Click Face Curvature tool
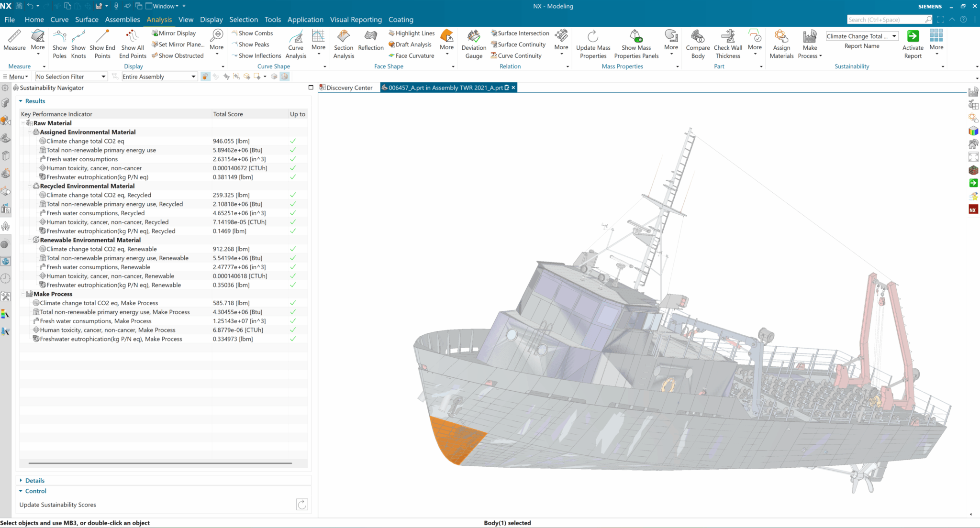This screenshot has height=528, width=980. [x=411, y=55]
